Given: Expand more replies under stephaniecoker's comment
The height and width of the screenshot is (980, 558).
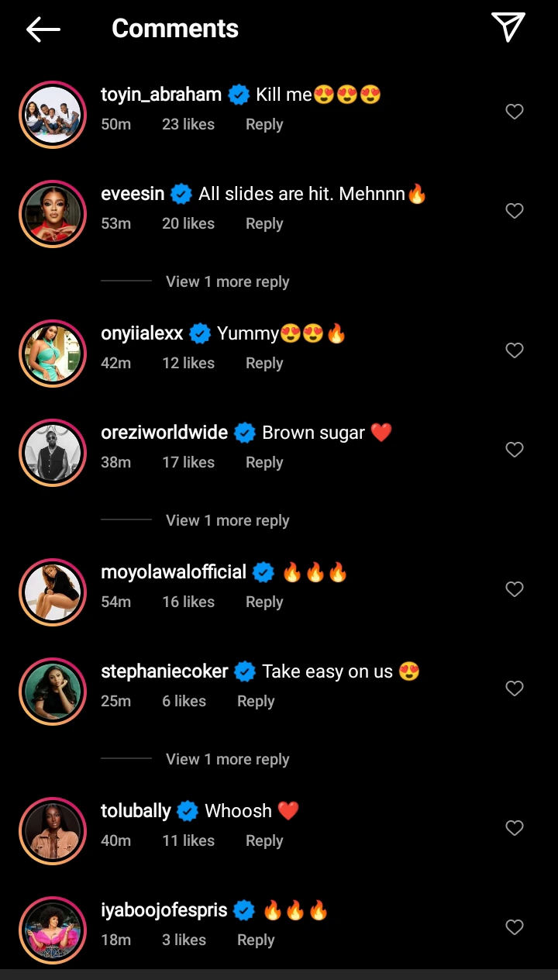Looking at the screenshot, I should [x=227, y=760].
